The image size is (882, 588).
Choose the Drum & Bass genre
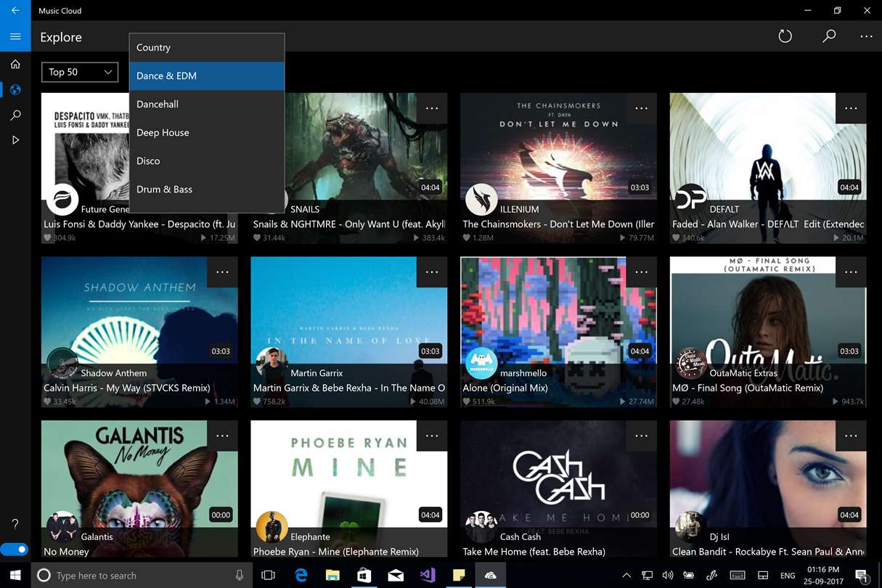click(x=207, y=189)
